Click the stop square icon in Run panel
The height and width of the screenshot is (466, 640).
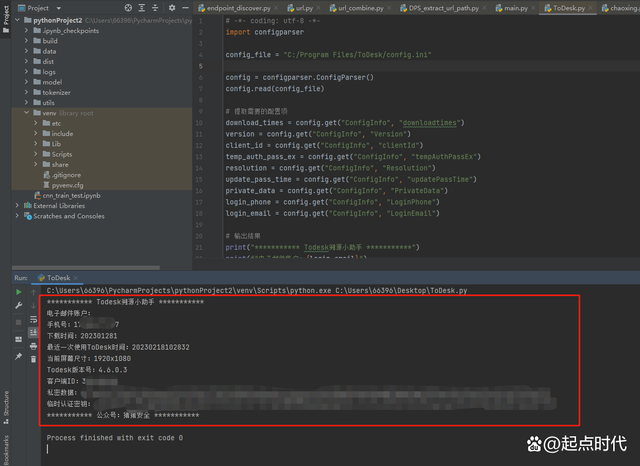click(x=18, y=322)
